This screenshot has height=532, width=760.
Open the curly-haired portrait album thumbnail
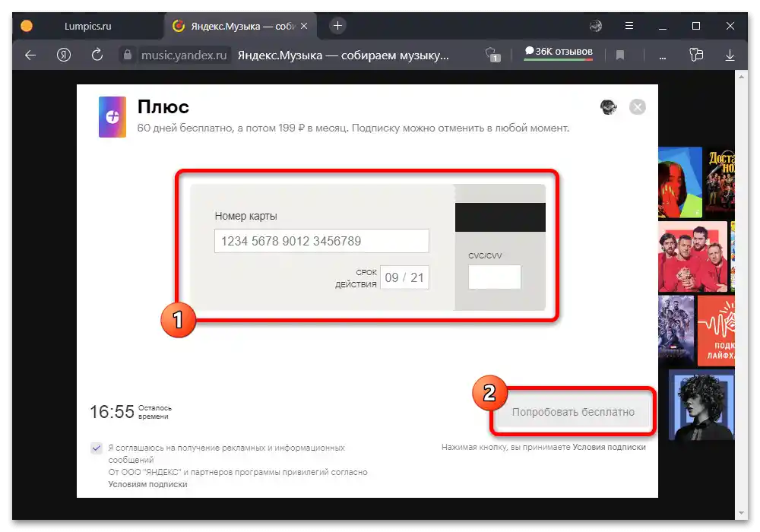[701, 404]
